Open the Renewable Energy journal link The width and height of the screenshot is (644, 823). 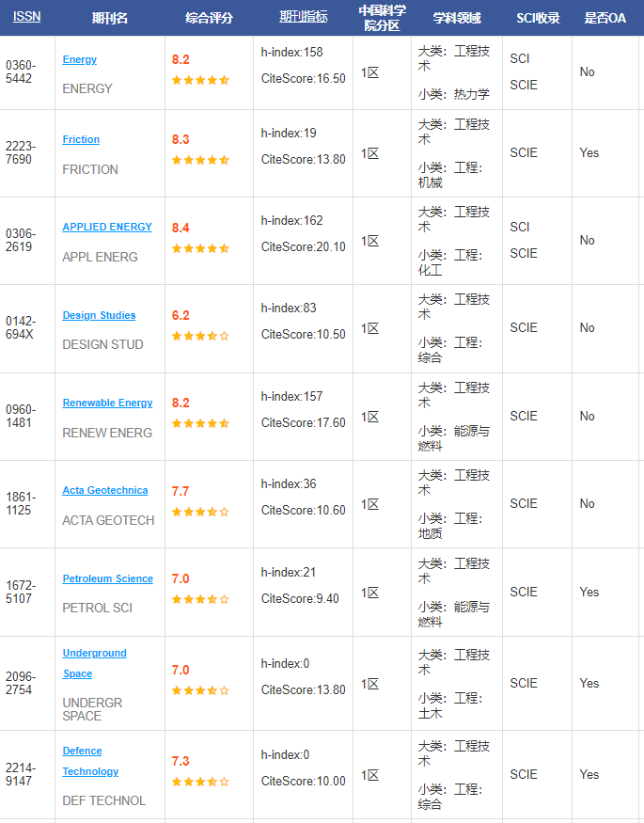pyautogui.click(x=107, y=403)
